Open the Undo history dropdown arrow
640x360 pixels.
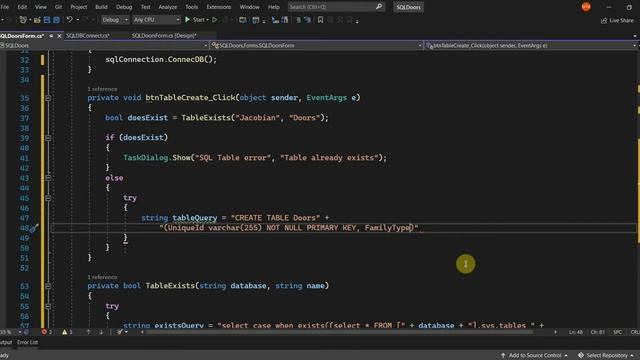point(78,20)
